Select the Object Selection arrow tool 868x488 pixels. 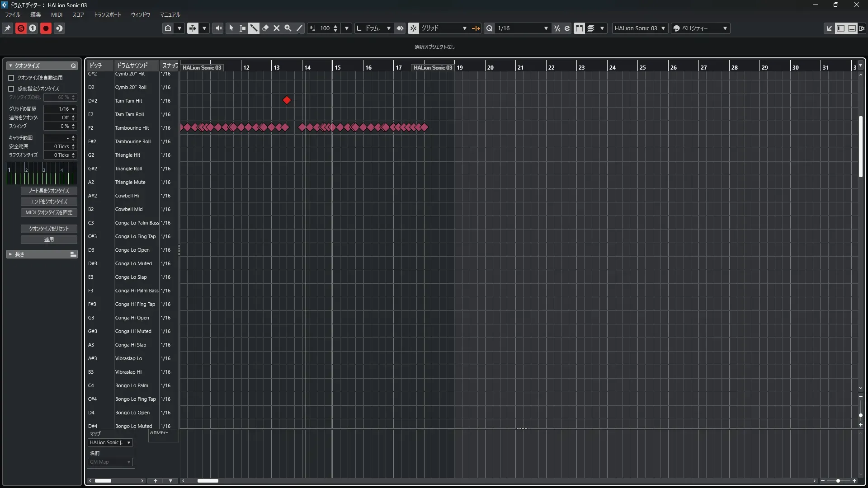point(231,28)
